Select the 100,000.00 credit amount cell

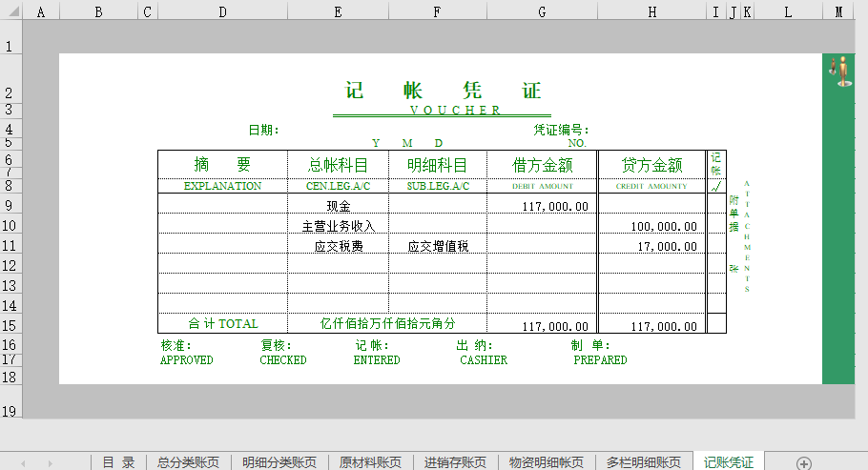(652, 226)
